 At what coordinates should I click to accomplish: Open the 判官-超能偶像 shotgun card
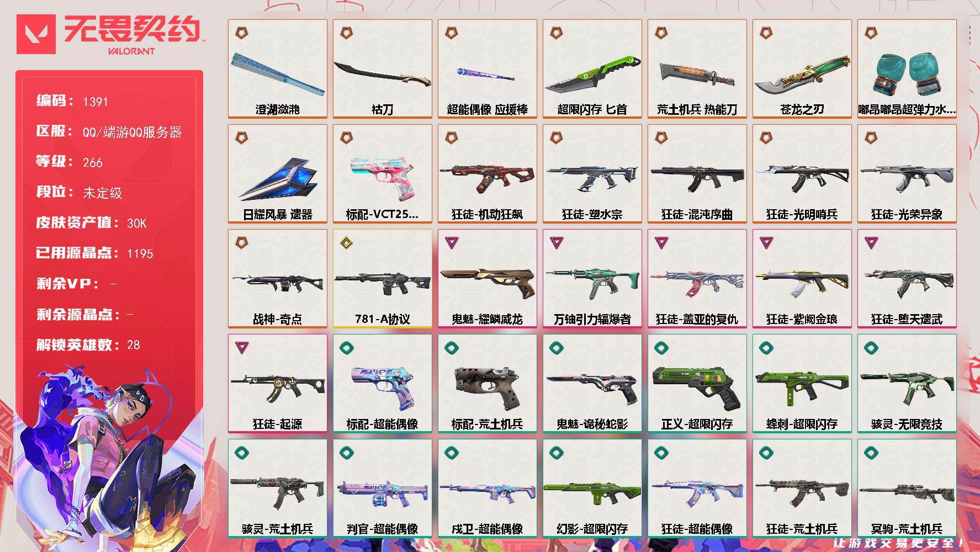click(383, 489)
